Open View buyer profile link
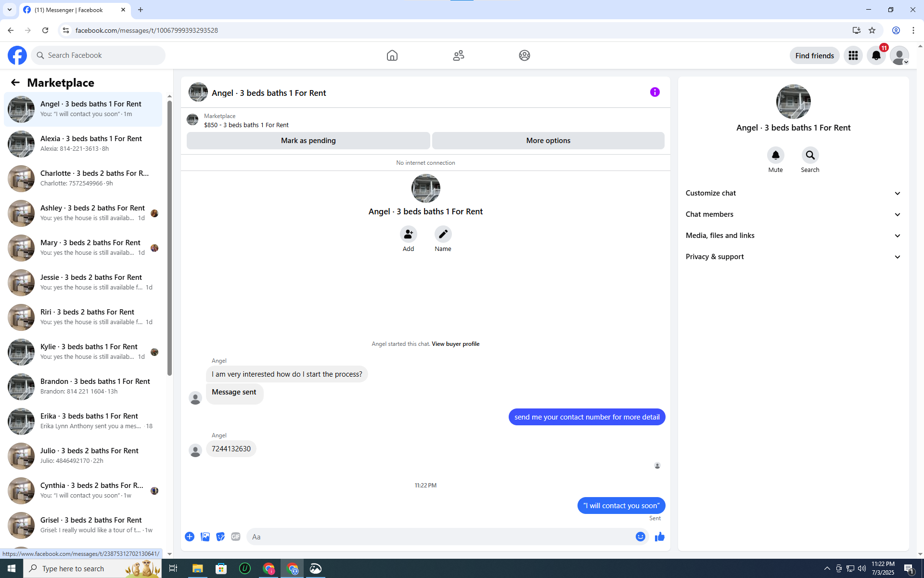The height and width of the screenshot is (578, 924). coord(455,344)
